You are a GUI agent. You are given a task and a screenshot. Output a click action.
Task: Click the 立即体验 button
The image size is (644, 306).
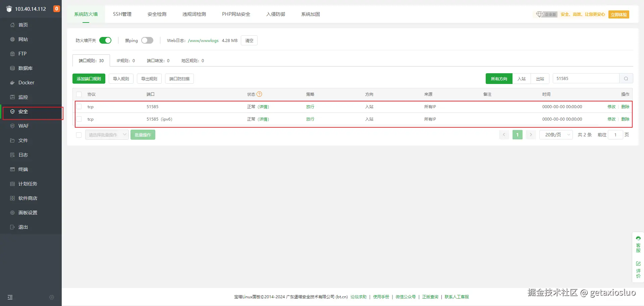coord(619,14)
